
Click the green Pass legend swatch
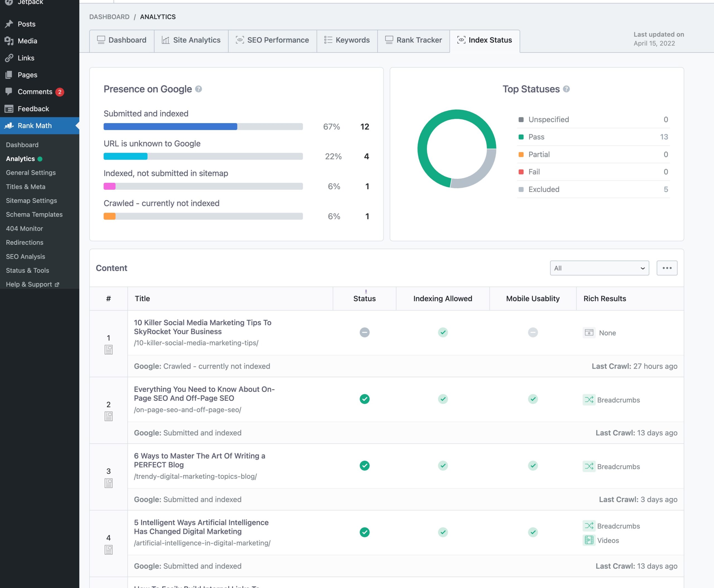(521, 137)
